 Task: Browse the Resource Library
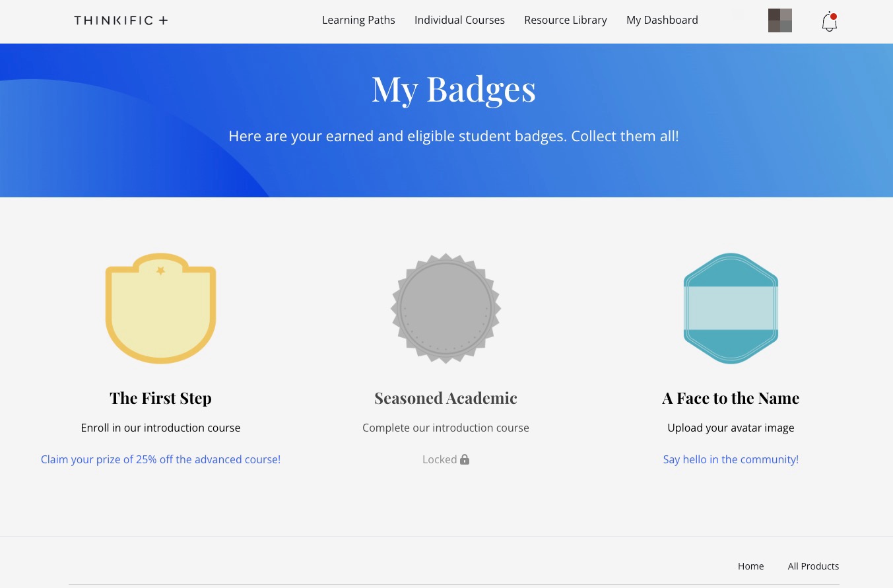pos(566,20)
